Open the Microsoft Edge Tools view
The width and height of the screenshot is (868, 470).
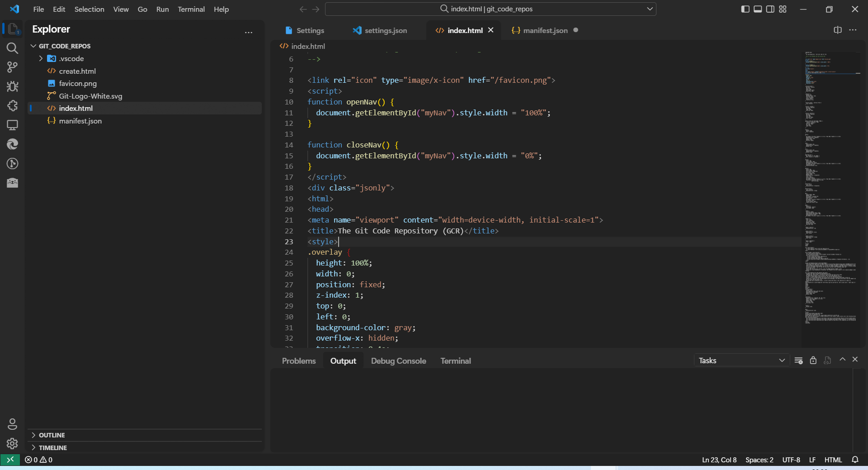(x=12, y=144)
